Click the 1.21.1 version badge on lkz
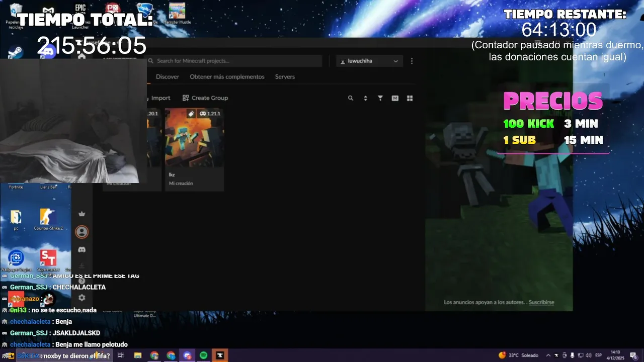The image size is (644, 362). point(210,114)
